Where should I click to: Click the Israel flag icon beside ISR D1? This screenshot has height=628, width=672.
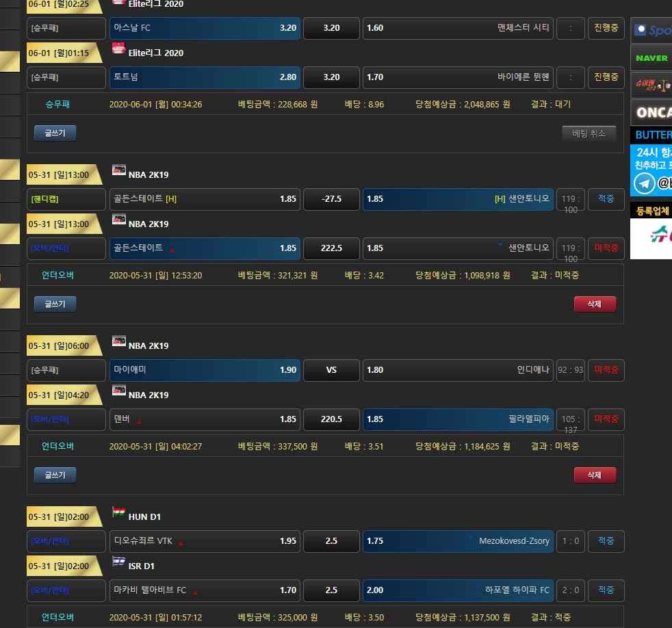tap(119, 562)
